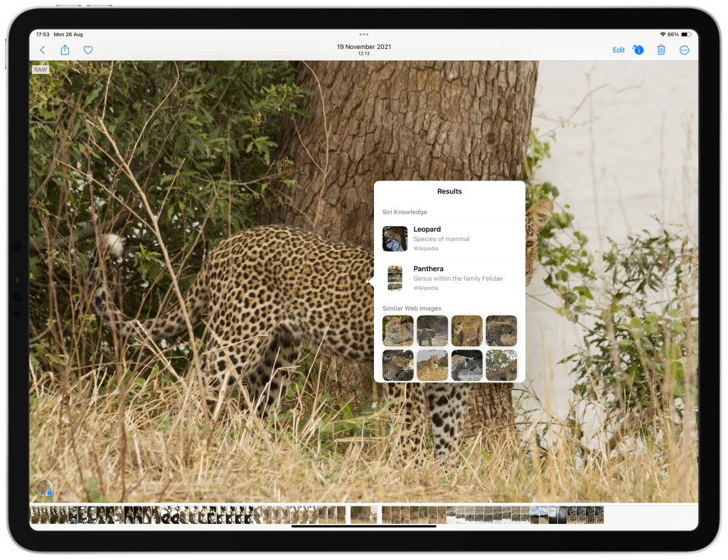Screen dimensions: 728x560
Task: Select the first photo in the filmstrip
Action: point(34,515)
